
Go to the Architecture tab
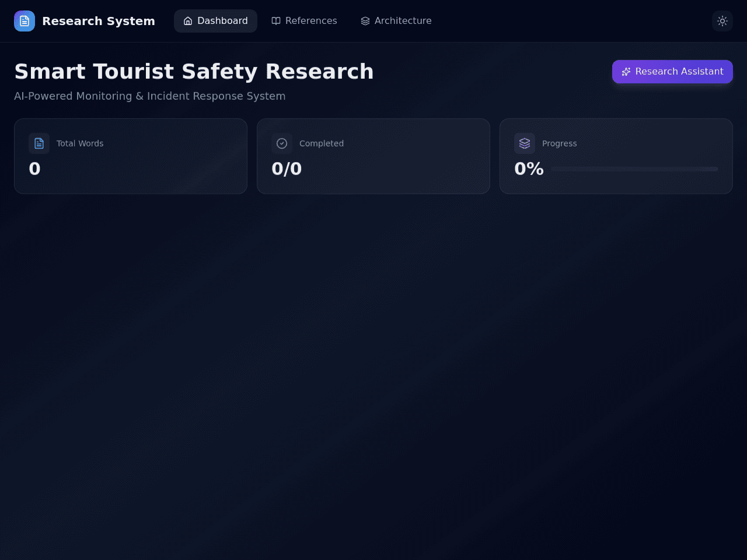click(396, 21)
